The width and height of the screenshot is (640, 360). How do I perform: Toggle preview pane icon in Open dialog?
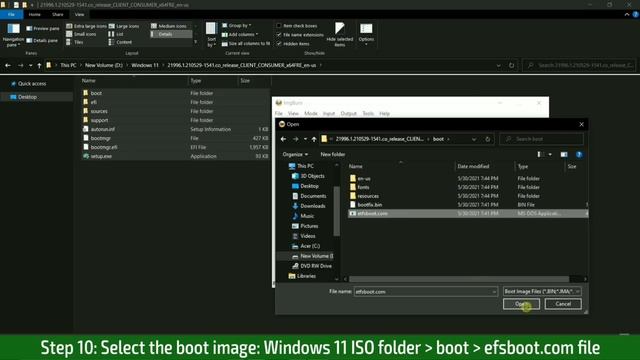(564, 154)
